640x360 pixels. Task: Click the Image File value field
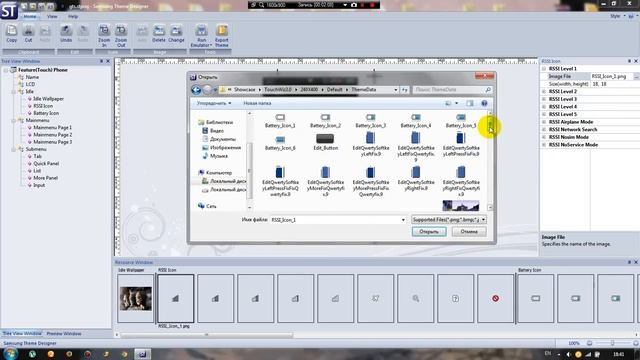click(611, 76)
